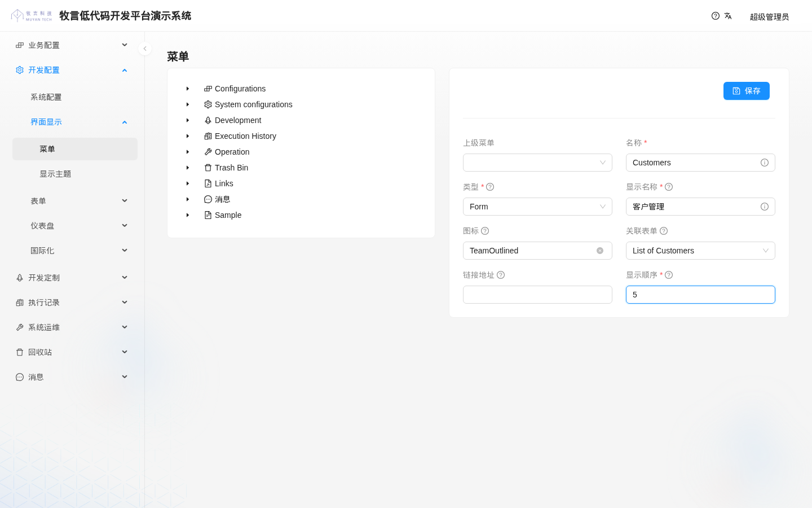Collapse the 开发配置 section chevron

(125, 70)
